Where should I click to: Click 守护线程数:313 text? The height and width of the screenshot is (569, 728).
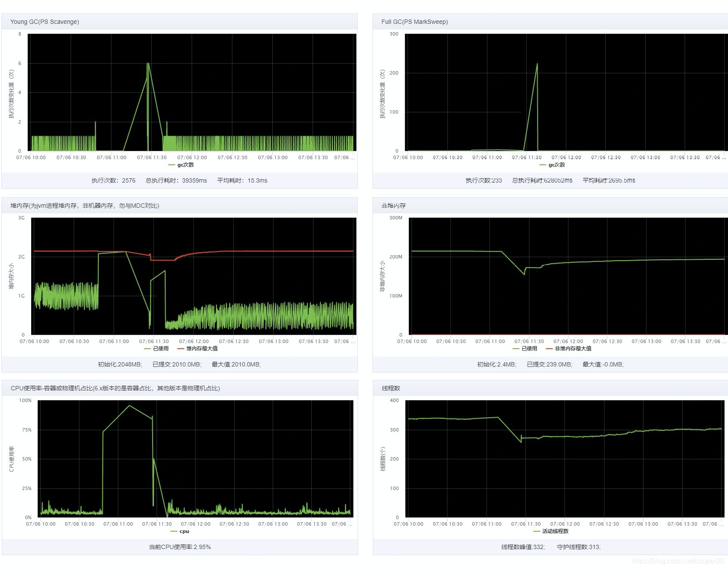pos(579,547)
